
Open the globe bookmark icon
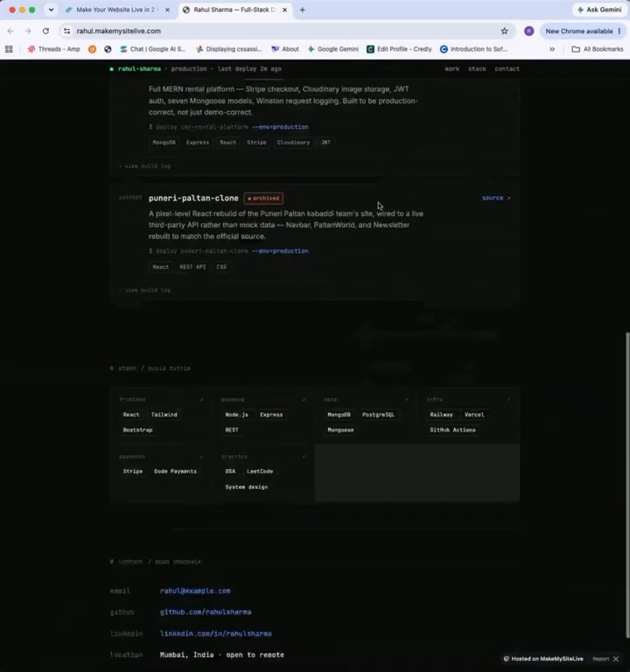click(x=108, y=49)
